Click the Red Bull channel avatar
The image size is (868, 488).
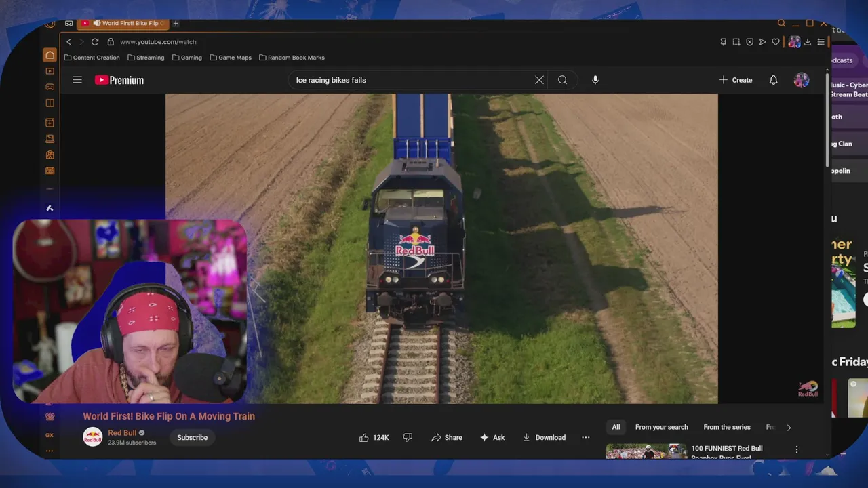point(93,437)
